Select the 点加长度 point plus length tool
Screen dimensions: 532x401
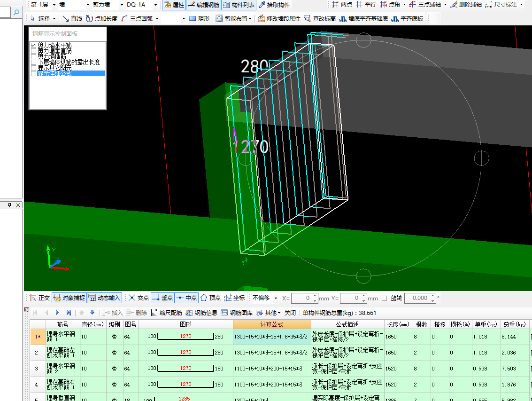[101, 18]
